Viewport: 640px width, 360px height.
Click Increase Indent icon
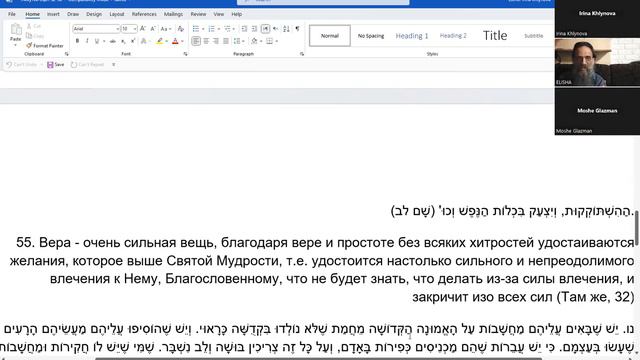click(254, 29)
